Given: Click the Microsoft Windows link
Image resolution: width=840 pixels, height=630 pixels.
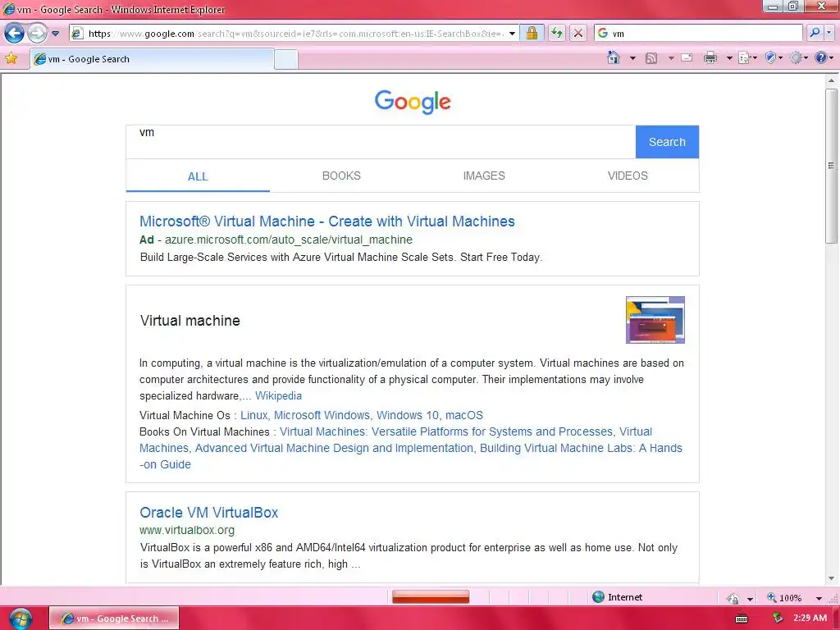Looking at the screenshot, I should (322, 415).
